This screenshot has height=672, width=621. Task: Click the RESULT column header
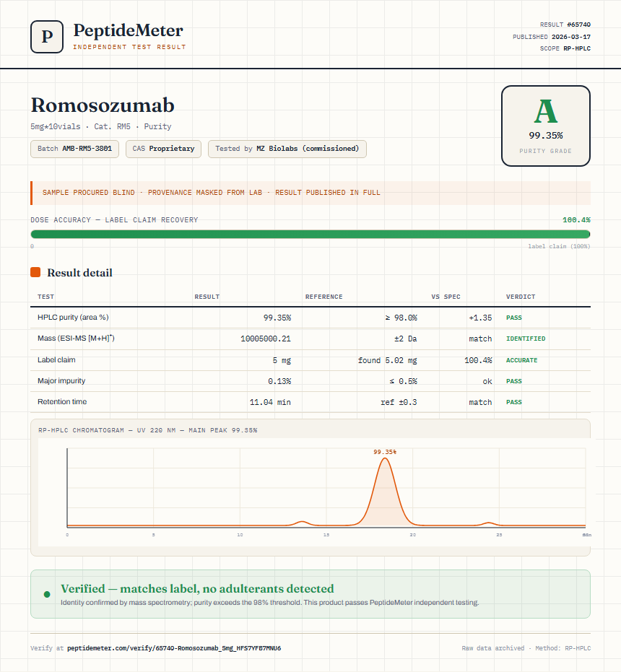[x=207, y=297]
